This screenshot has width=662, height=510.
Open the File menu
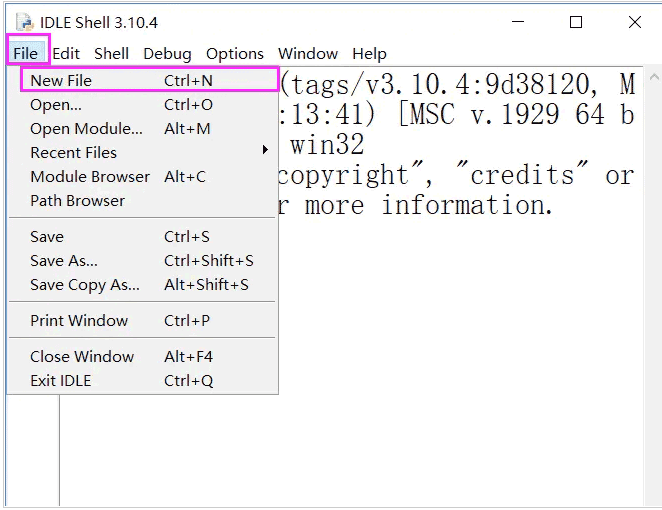26,54
